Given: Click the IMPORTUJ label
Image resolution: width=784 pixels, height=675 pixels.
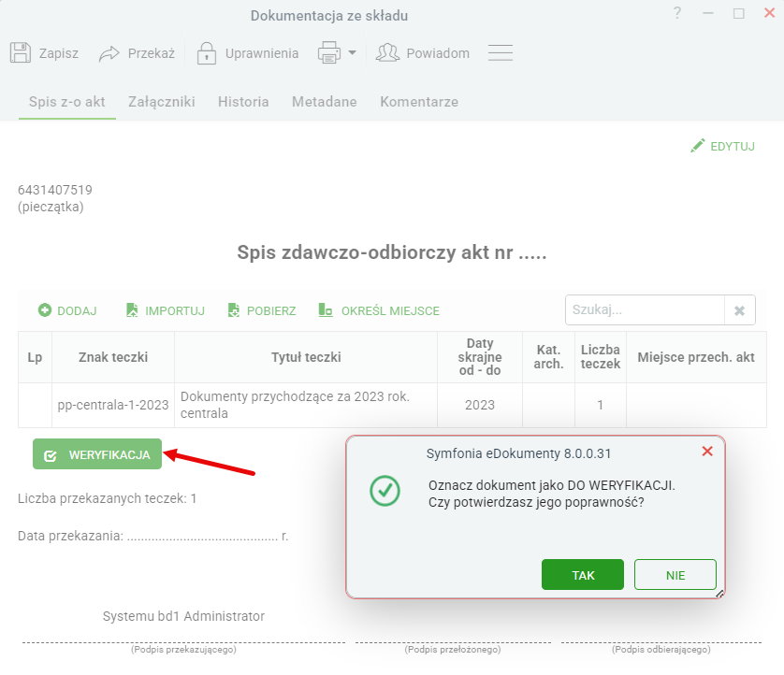Looking at the screenshot, I should point(175,311).
